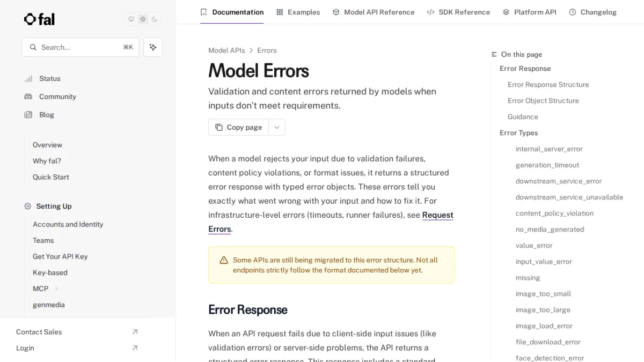Screen dimensions: 644x362
Task: Select the Documentation tab
Action: (232, 12)
